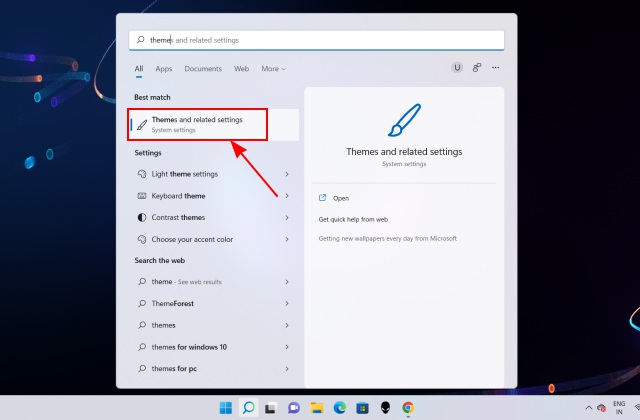Click the Keyboard theme icon

(142, 196)
